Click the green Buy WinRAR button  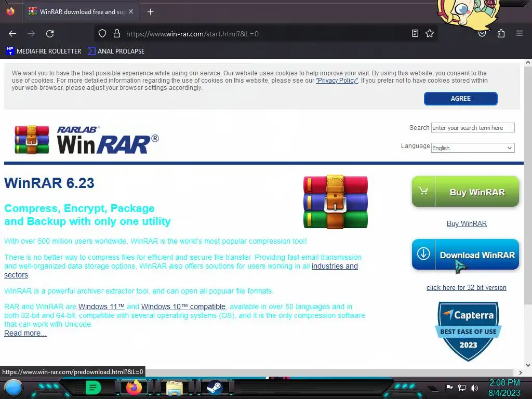(x=465, y=192)
